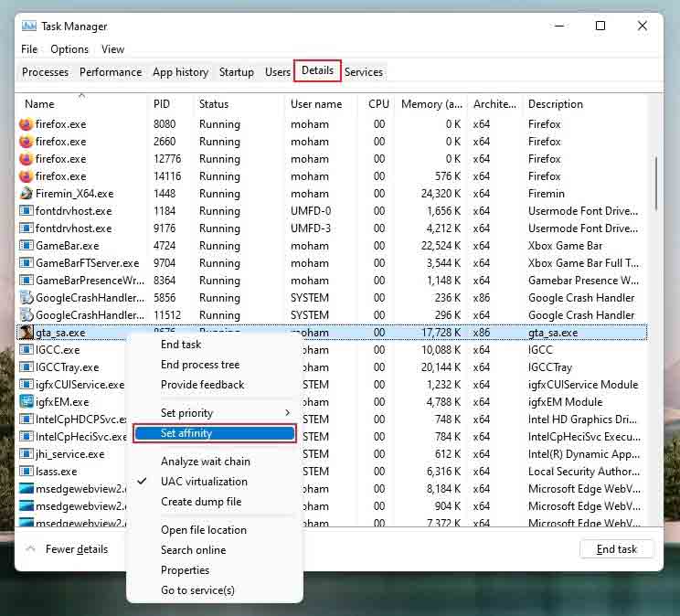
Task: Click the Xbox Game Bar description cell
Action: pyautogui.click(x=565, y=246)
